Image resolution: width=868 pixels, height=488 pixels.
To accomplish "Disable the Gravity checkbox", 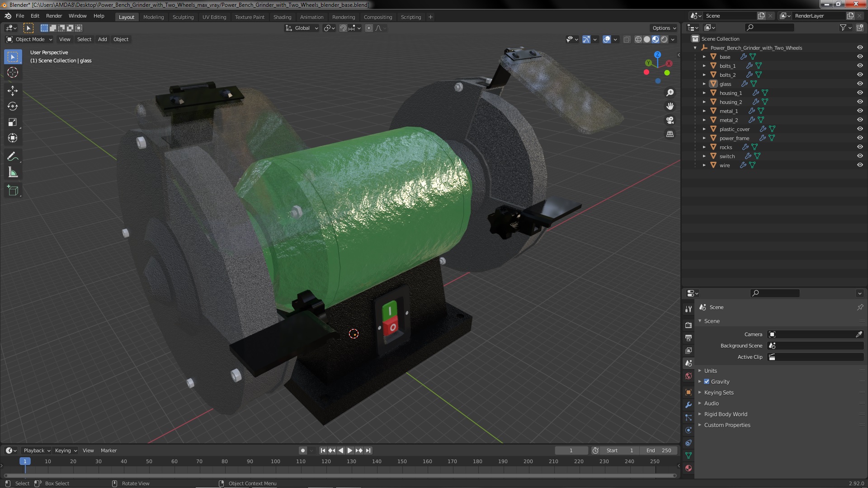I will (x=707, y=381).
